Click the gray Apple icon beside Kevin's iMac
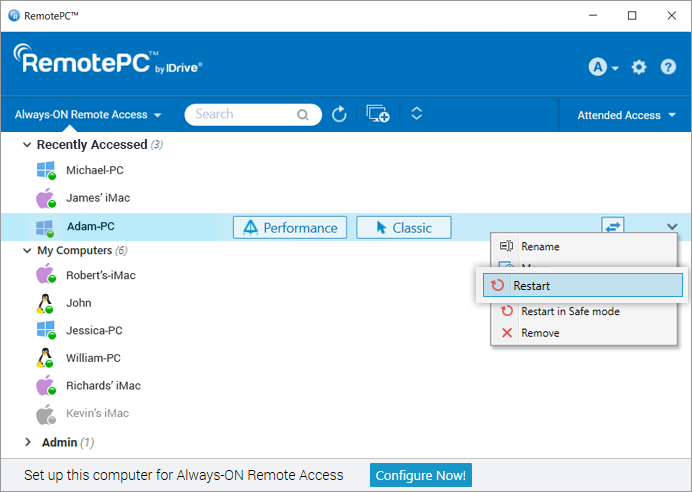Screen dimensions: 692x492 coord(46,414)
